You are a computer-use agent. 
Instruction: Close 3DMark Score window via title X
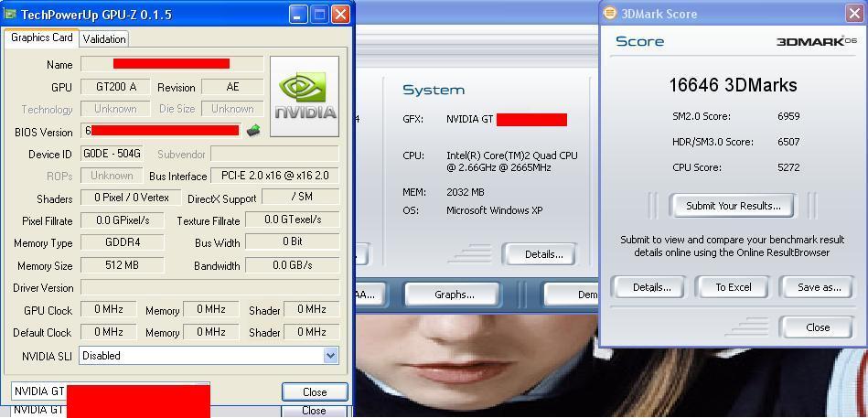click(853, 13)
